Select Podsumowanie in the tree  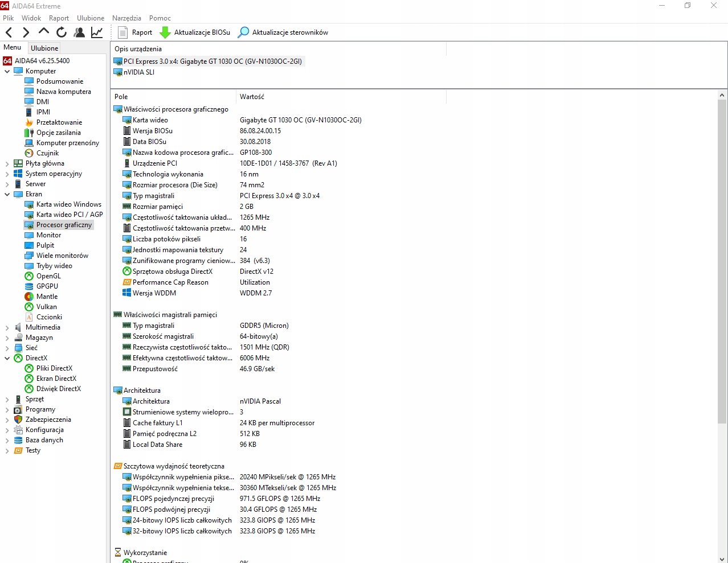[x=59, y=81]
